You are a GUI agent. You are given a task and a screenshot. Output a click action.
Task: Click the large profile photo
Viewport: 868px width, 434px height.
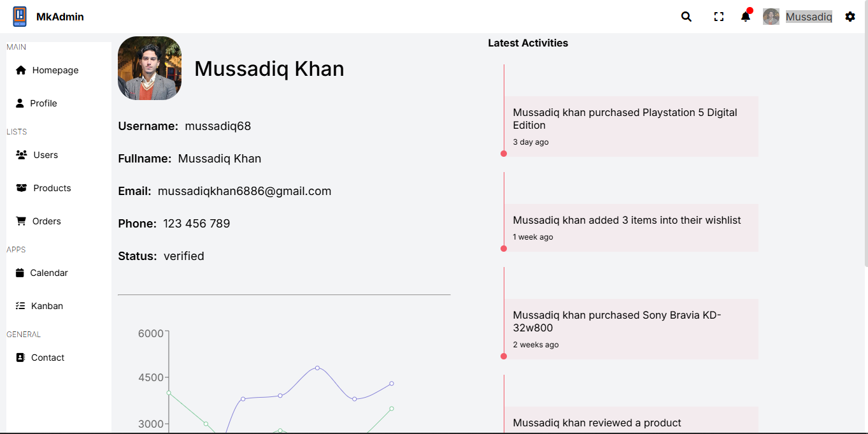point(150,68)
